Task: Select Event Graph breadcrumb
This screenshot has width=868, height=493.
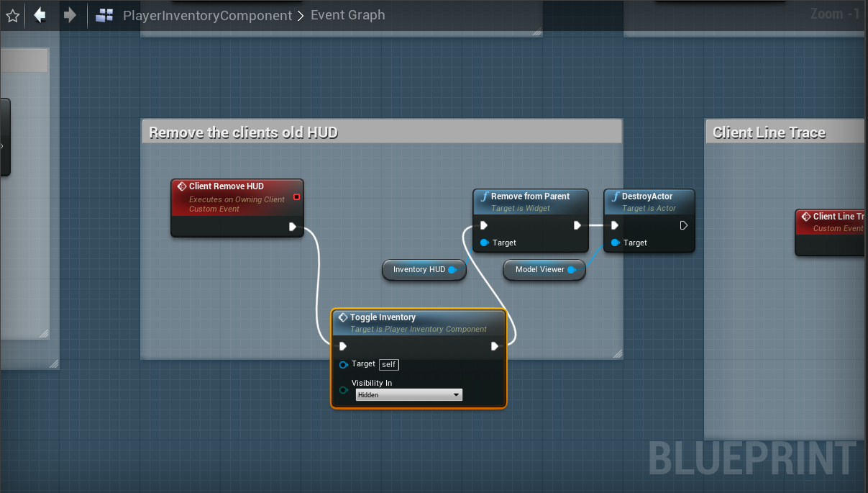Action: tap(347, 15)
